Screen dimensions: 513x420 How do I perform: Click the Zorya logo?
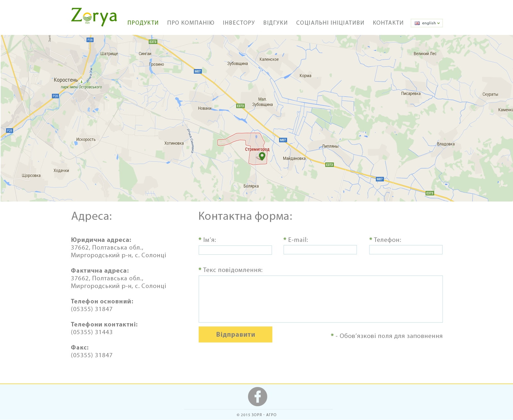[x=94, y=17]
